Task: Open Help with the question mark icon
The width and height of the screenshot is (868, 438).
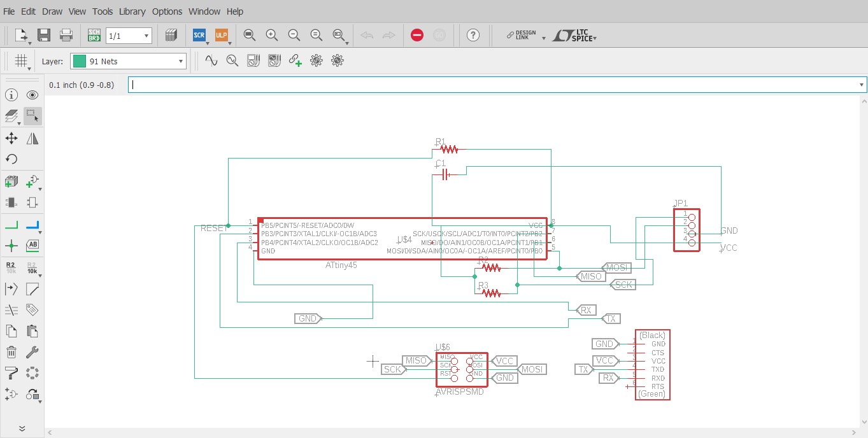Action: click(473, 35)
